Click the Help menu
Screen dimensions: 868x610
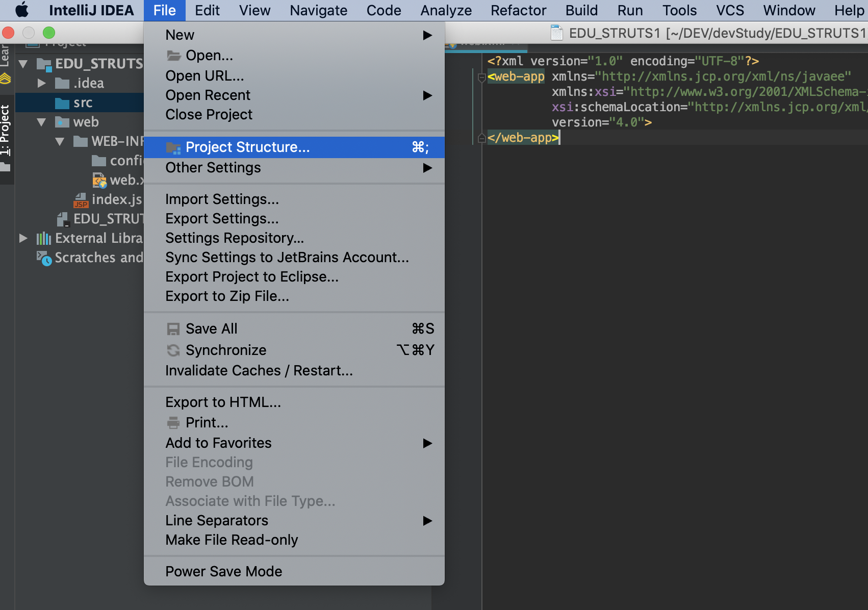pos(849,10)
